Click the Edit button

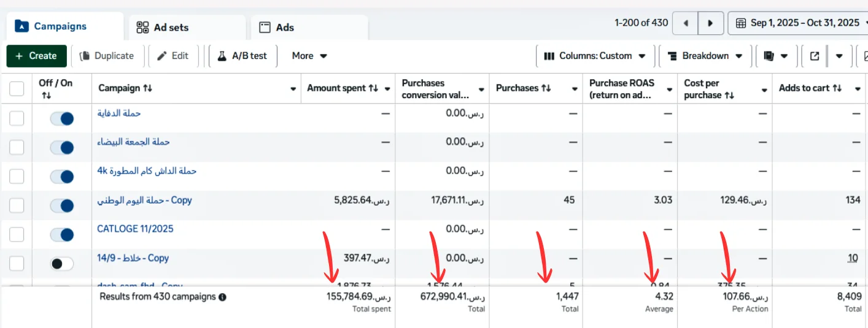[172, 56]
